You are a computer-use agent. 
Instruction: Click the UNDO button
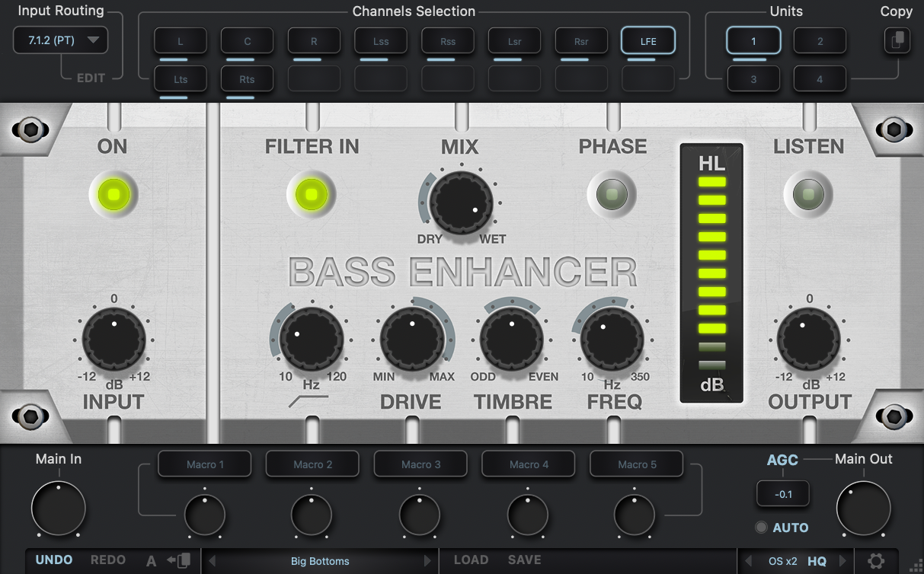(x=54, y=560)
